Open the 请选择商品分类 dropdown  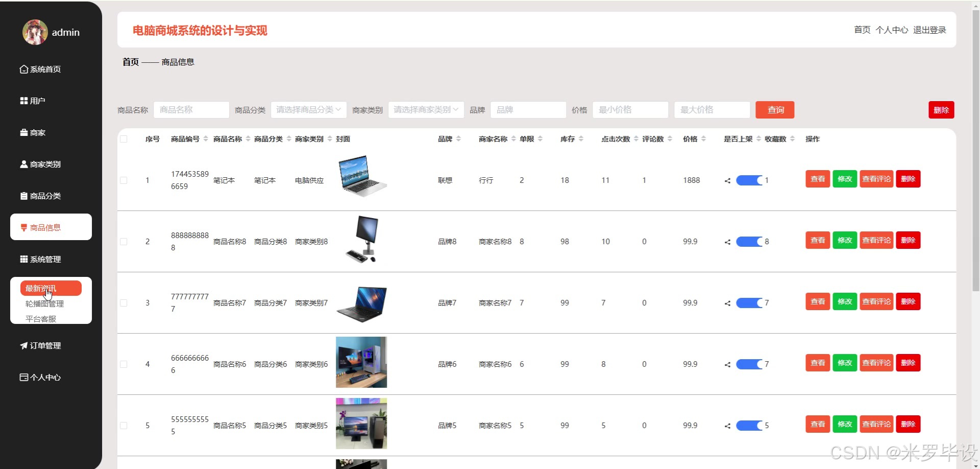coord(308,109)
